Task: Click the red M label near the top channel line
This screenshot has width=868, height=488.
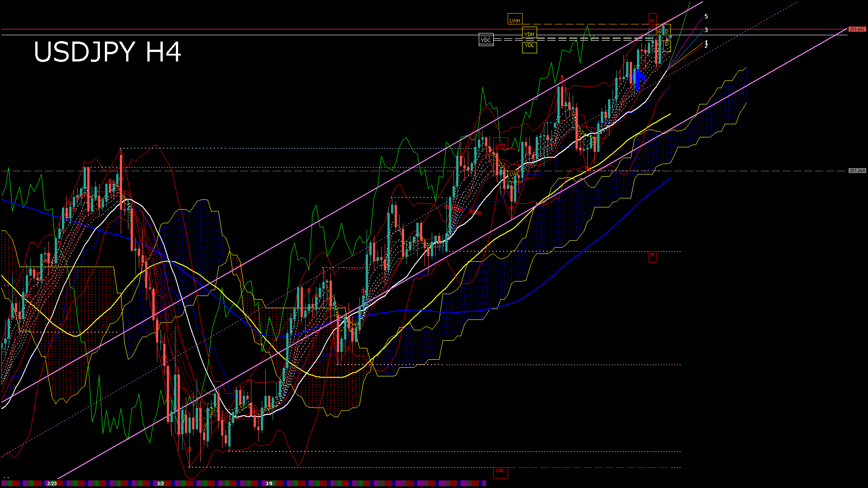Action: 652,21
